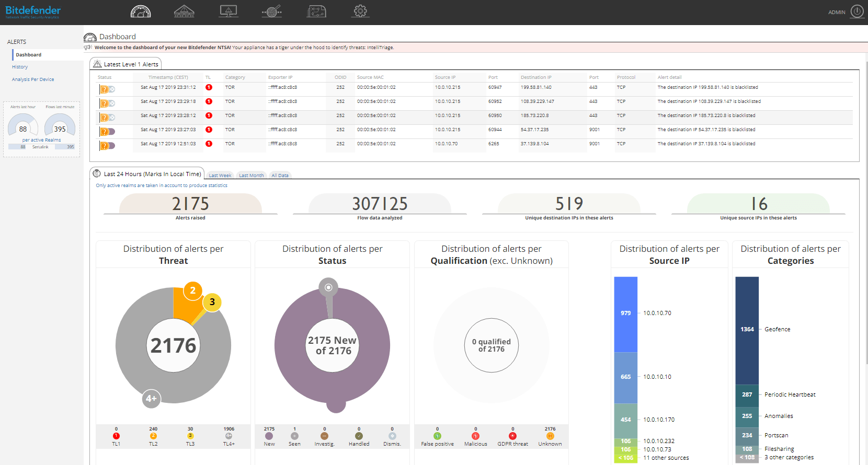Click the red TL1 threat level icon in legend
868x465 pixels.
point(116,436)
